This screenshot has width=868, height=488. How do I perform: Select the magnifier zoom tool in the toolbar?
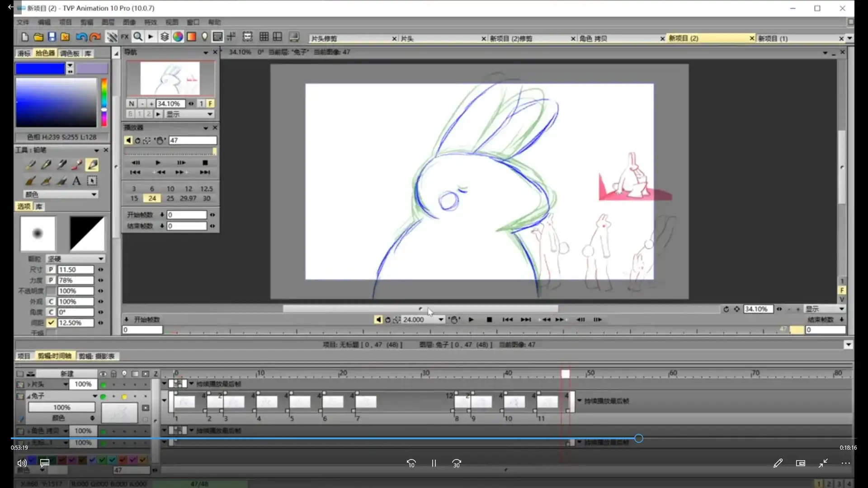coord(138,37)
